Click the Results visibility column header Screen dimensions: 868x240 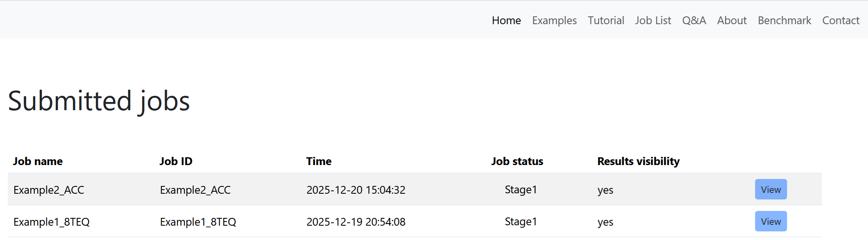point(638,161)
